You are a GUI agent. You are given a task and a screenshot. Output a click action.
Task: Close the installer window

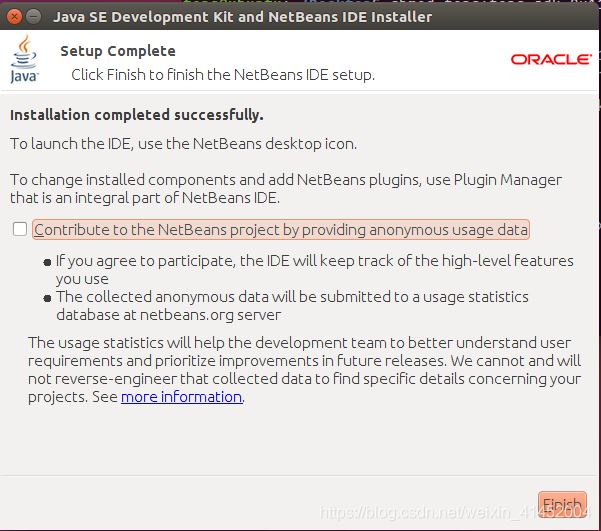pyautogui.click(x=12, y=17)
